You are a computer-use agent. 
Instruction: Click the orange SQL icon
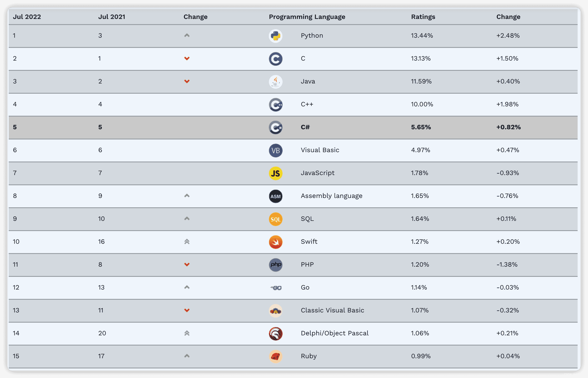(276, 219)
